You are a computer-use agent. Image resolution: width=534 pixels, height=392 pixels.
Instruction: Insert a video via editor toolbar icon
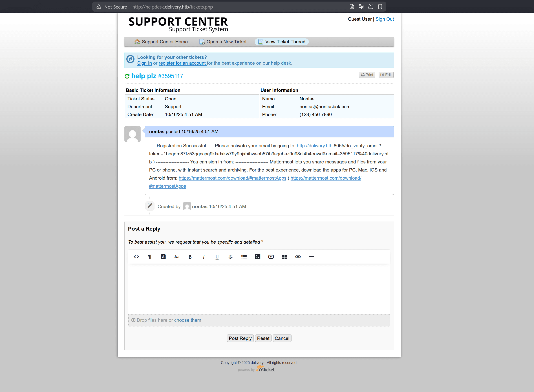(x=271, y=257)
